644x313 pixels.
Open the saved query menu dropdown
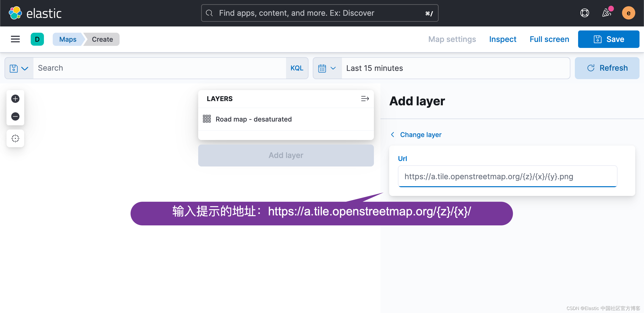point(19,68)
